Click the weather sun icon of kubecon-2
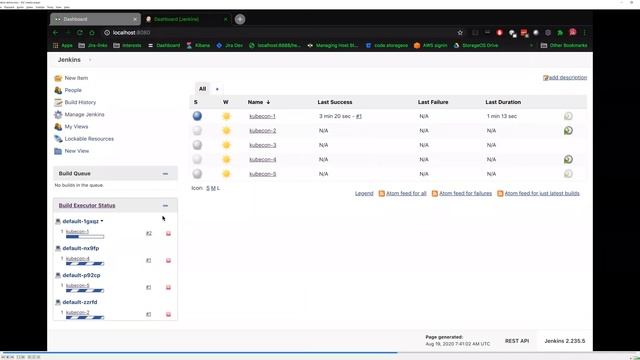Screen dimensions: 640x360 (x=226, y=131)
